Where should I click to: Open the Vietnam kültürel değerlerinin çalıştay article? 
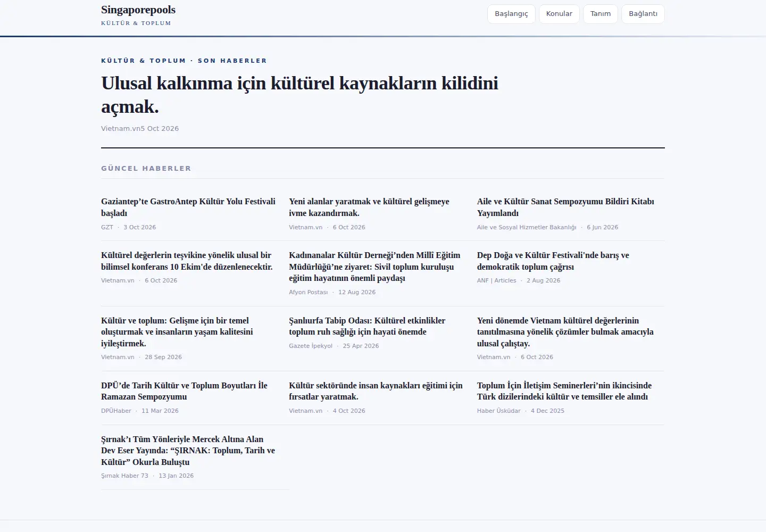(565, 332)
